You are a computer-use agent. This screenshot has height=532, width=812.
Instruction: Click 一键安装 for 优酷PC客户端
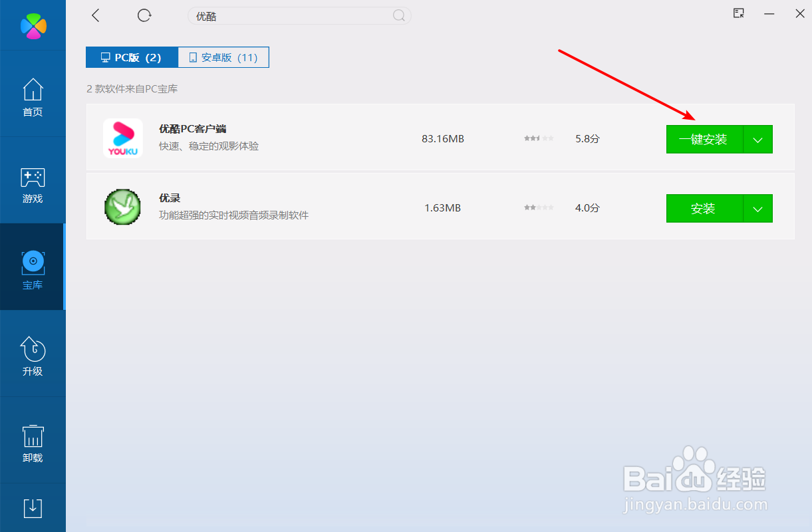pyautogui.click(x=704, y=139)
